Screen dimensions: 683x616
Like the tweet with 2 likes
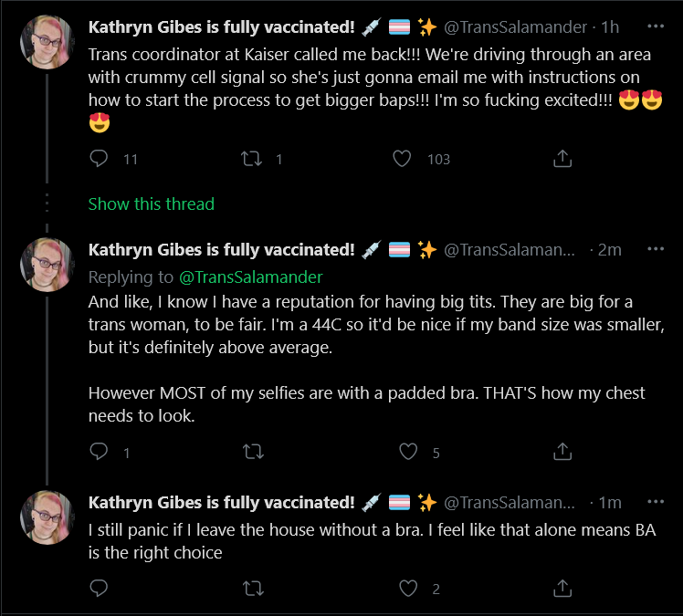(x=408, y=589)
